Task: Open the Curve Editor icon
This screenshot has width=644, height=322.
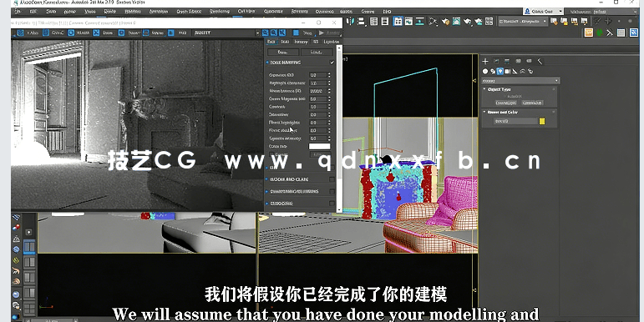Action: pyautogui.click(x=408, y=22)
